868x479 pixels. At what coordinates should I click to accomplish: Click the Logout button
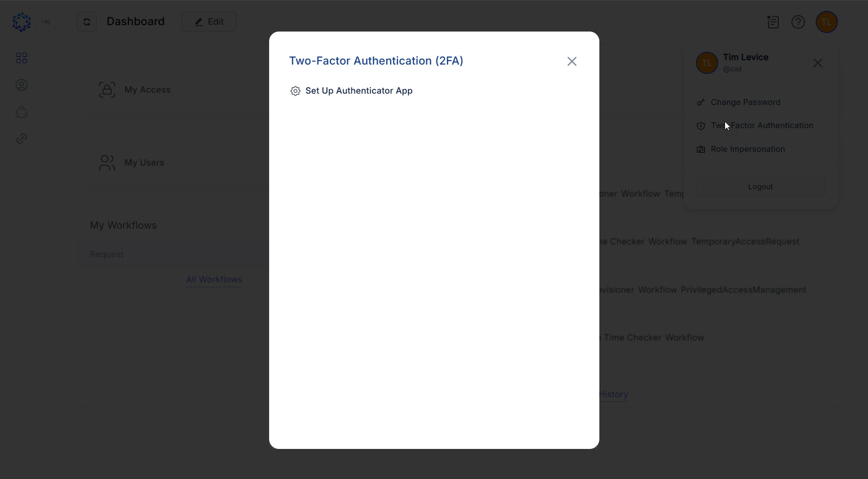point(760,186)
